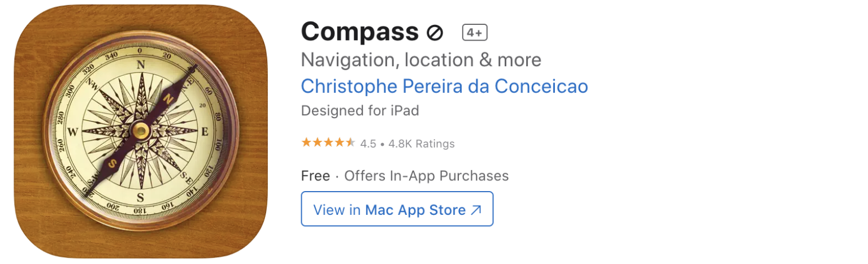Viewport: 868px width, 264px height.
Task: Click the Compass app title heading
Action: 359,32
